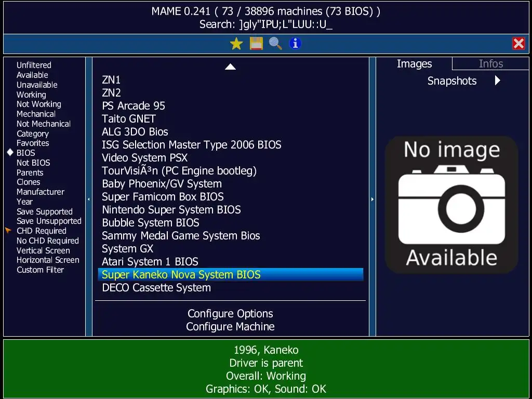This screenshot has width=532, height=399.
Task: Select the Horizontal Screen filter
Action: [x=48, y=260]
